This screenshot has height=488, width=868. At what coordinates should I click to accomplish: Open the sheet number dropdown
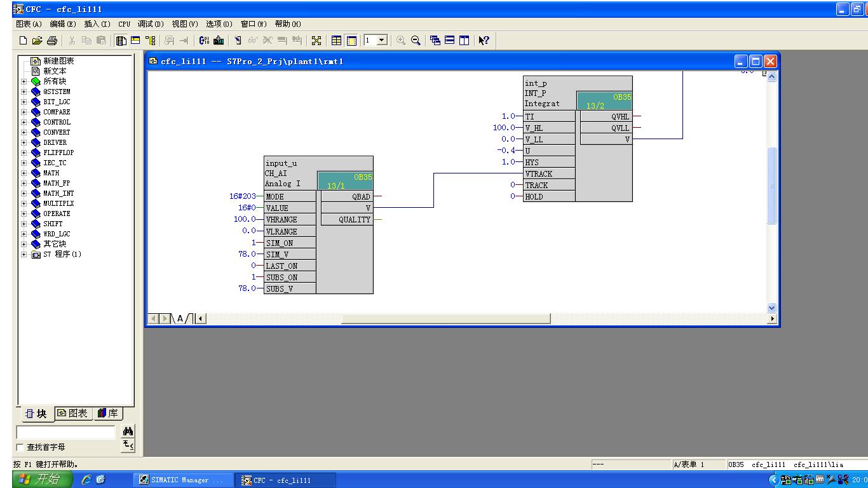tap(382, 41)
